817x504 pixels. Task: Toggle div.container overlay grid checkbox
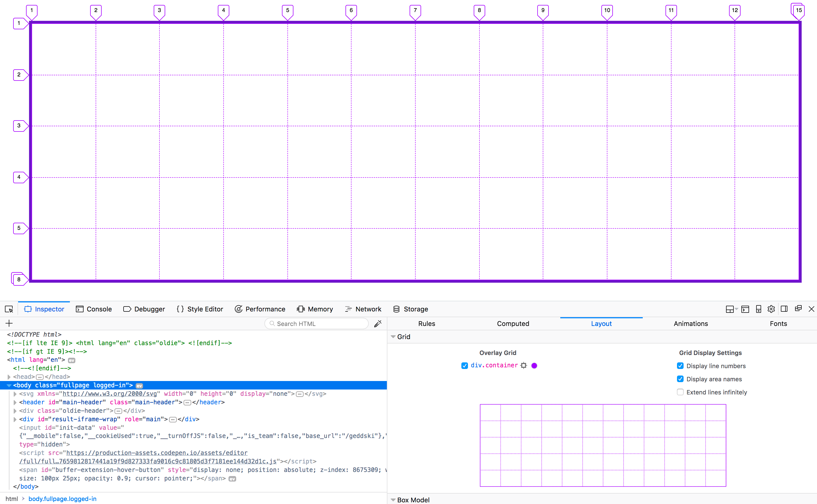point(464,366)
